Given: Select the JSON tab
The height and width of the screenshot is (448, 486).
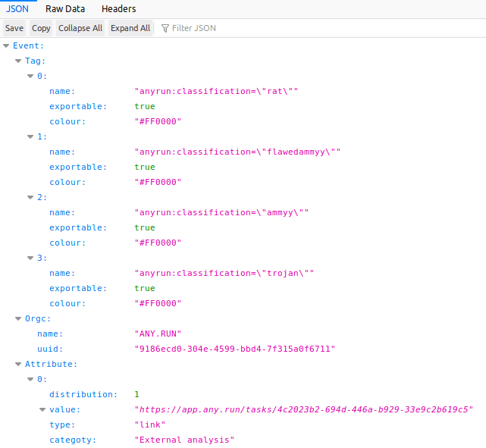Looking at the screenshot, I should coord(17,9).
